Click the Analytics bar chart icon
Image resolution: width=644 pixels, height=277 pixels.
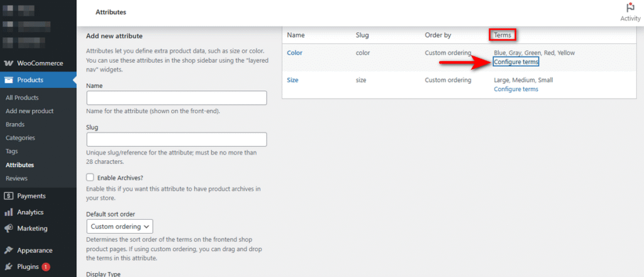9,212
